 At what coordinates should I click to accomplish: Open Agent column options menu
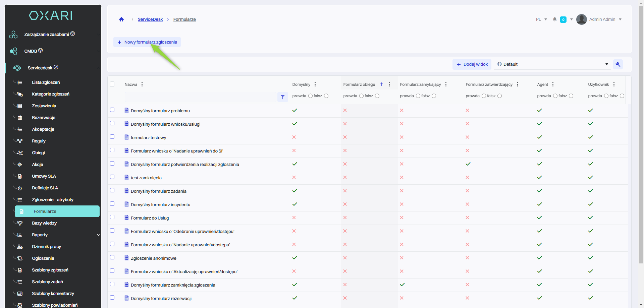click(553, 84)
